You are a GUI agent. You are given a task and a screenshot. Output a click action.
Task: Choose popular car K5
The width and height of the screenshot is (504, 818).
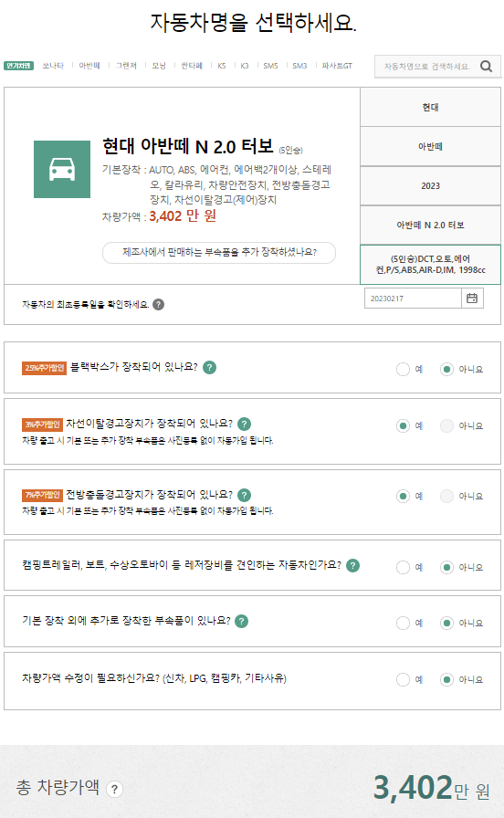pyautogui.click(x=222, y=66)
